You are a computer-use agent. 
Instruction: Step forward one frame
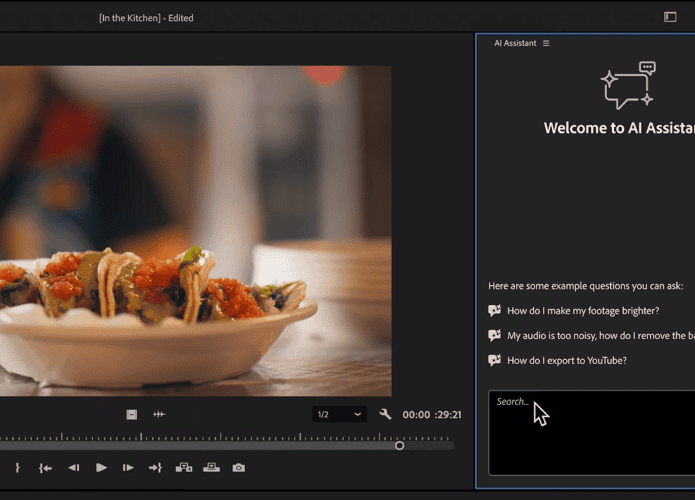point(128,468)
